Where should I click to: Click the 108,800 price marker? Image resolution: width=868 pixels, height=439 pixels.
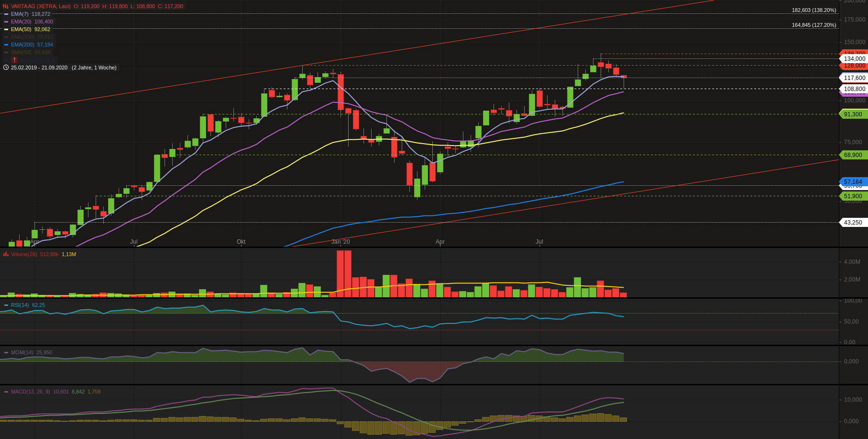854,89
